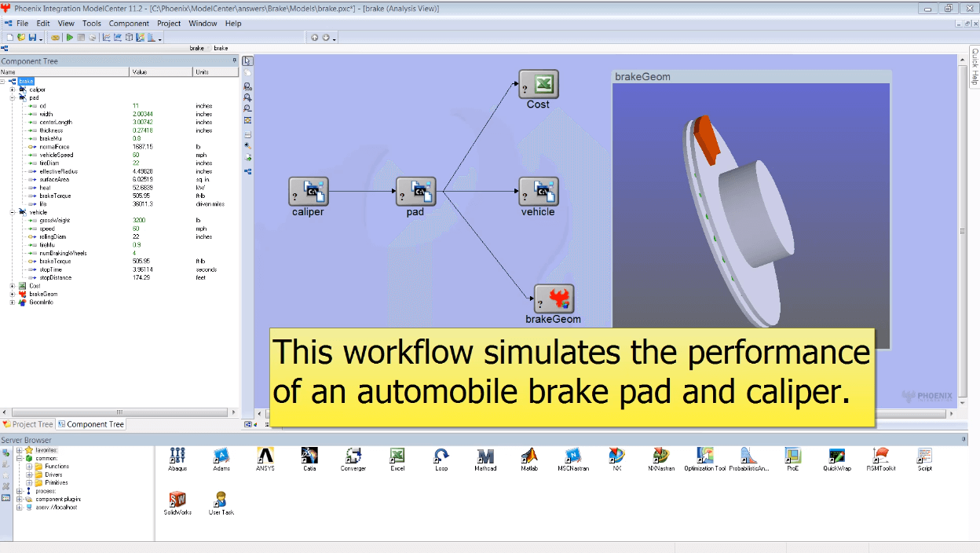Expand the GeomInfo node in Component Tree
Viewport: 980px width, 553px height.
coord(12,302)
